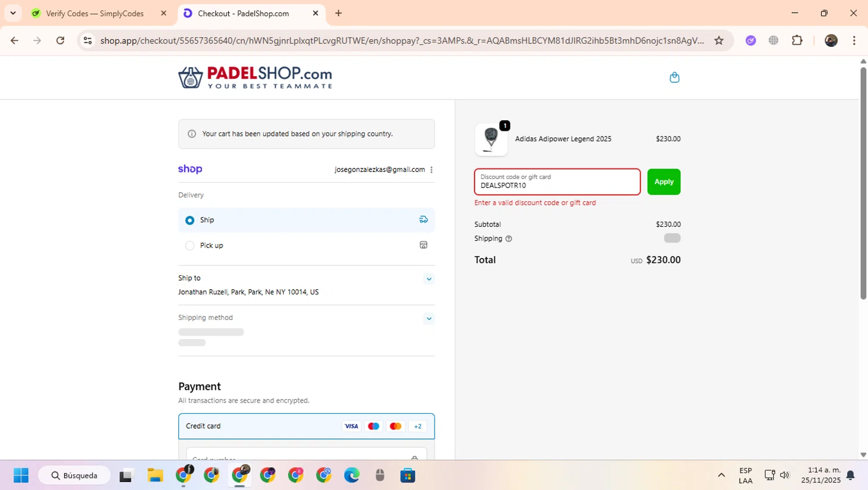Open the notifications bell in system tray
868x490 pixels.
click(x=851, y=476)
